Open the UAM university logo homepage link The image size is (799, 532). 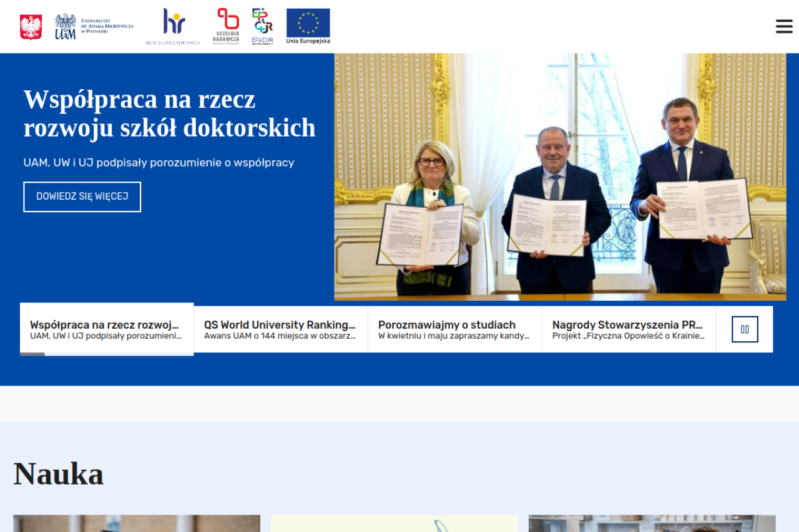point(94,27)
